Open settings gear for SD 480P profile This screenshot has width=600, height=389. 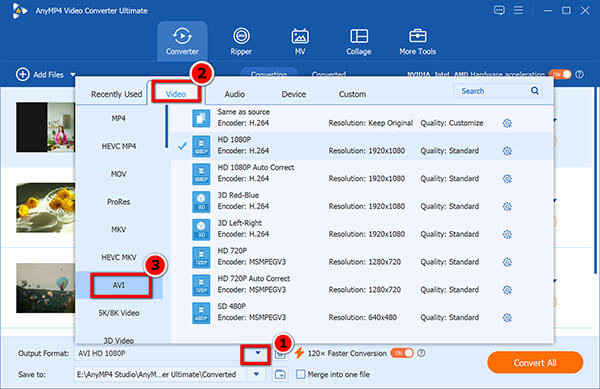507,317
